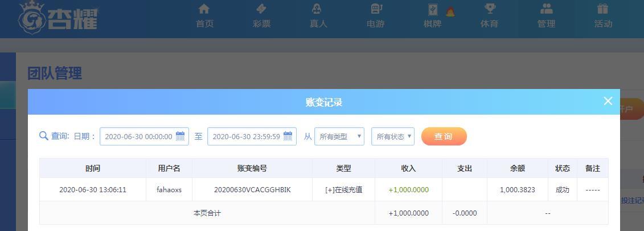Select record number 20200630VCACGGHBIK
644x231 pixels.
click(252, 189)
